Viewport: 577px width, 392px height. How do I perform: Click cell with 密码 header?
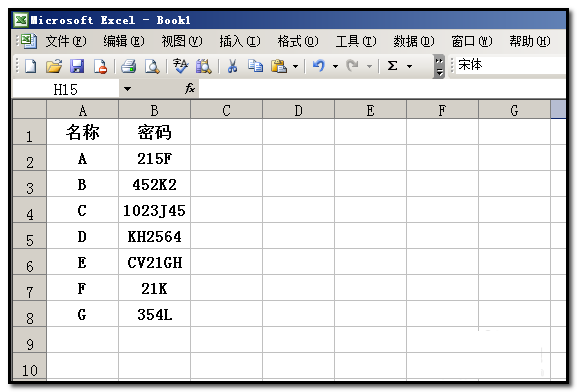tap(154, 132)
